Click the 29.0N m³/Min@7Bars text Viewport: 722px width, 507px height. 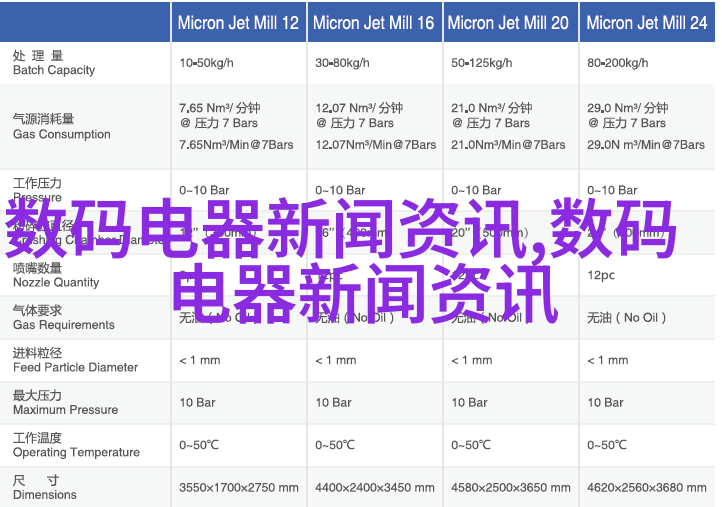tap(646, 145)
